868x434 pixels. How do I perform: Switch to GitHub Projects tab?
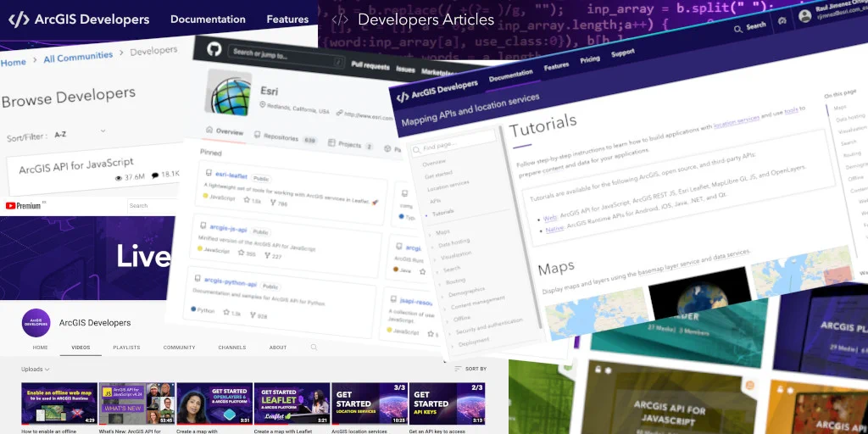pos(351,145)
